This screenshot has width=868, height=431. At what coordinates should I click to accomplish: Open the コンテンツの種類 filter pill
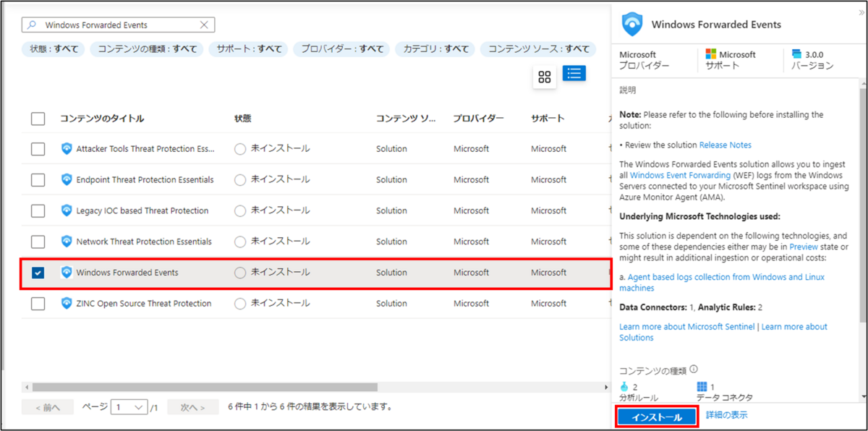pyautogui.click(x=147, y=49)
